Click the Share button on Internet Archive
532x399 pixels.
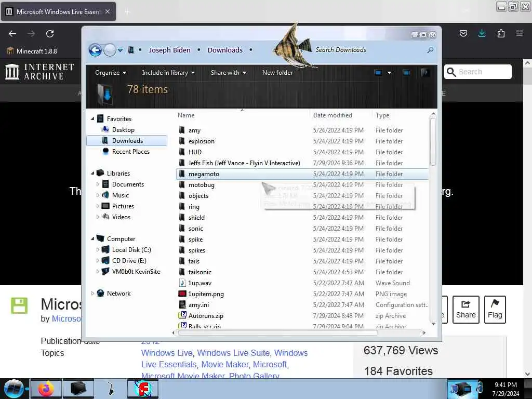pos(465,310)
